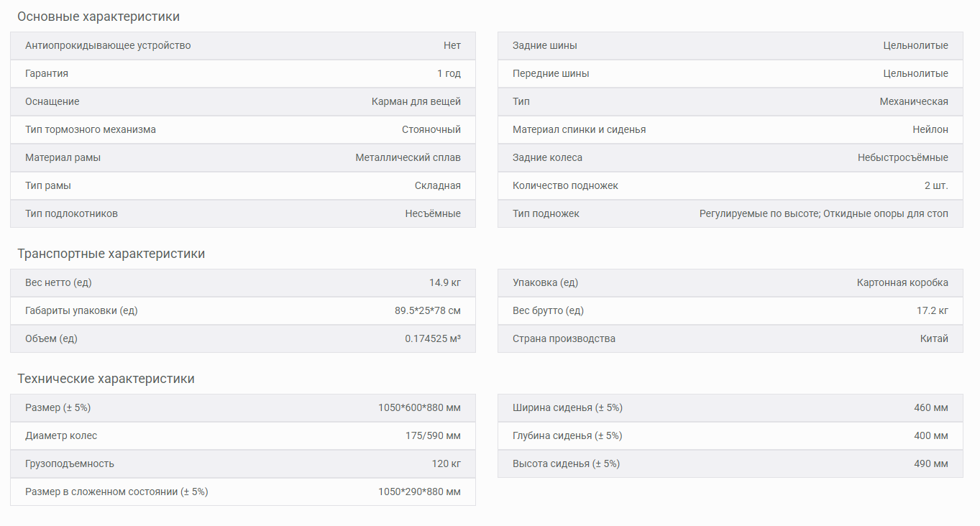Select the 'Механическая' type value
This screenshot has height=526, width=980.
[913, 101]
